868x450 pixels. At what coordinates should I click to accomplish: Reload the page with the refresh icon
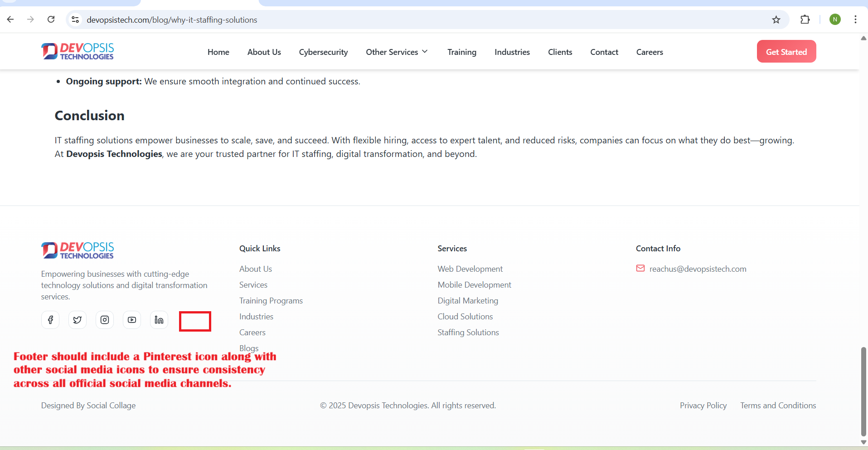tap(51, 20)
